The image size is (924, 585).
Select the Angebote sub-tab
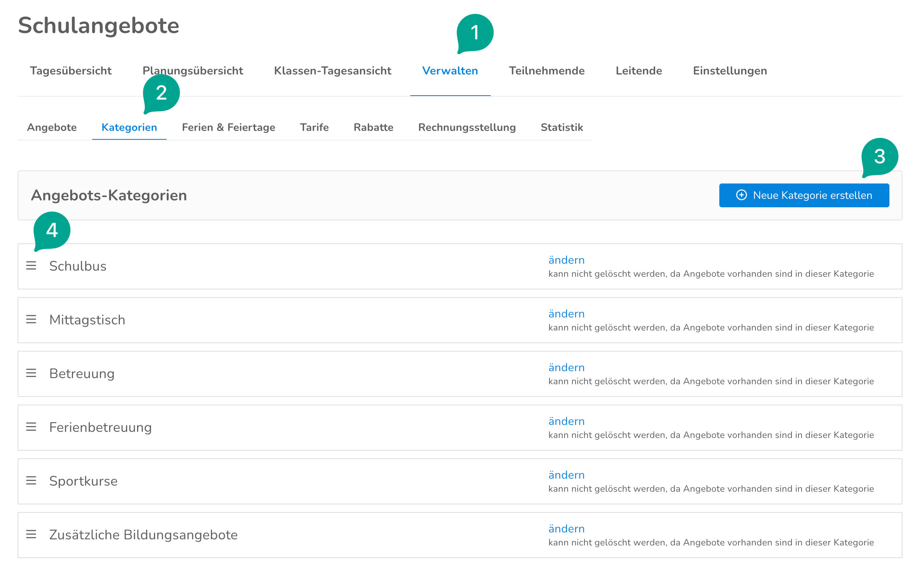point(52,127)
